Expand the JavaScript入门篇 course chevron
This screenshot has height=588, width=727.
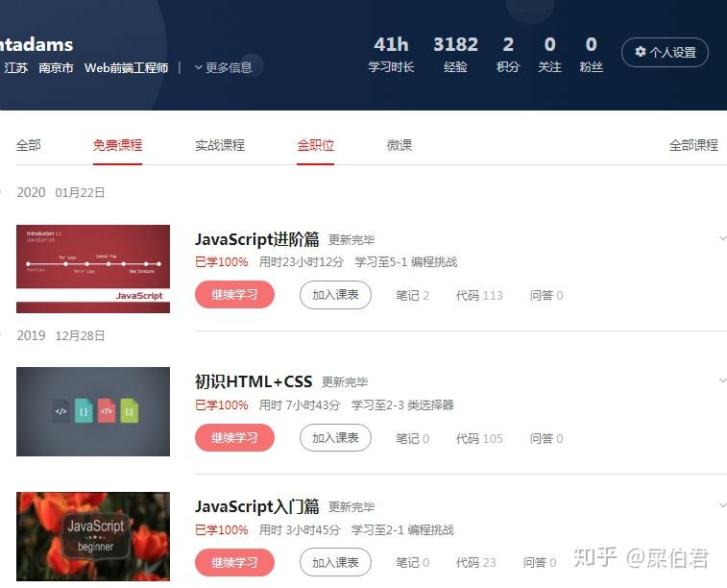coord(722,505)
